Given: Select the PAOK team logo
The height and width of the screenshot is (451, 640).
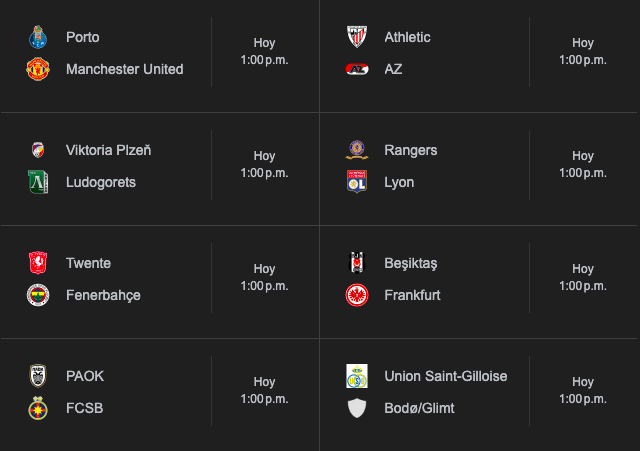Looking at the screenshot, I should 38,377.
